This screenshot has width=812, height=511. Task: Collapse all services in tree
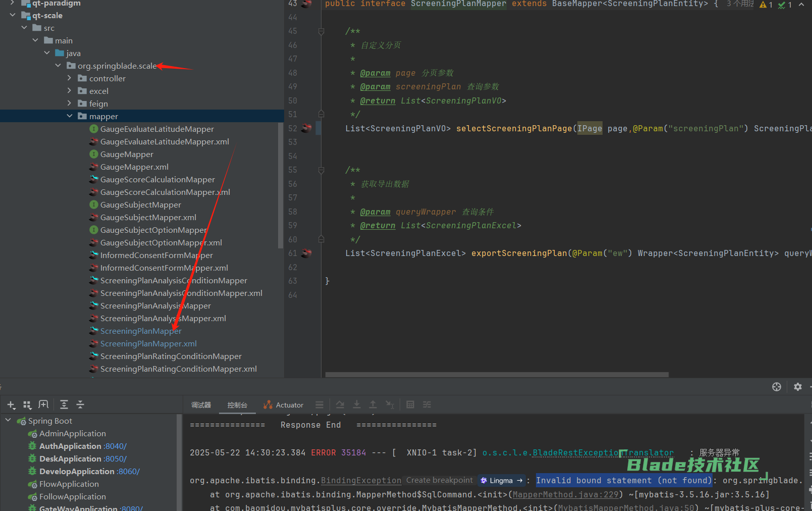tap(80, 404)
